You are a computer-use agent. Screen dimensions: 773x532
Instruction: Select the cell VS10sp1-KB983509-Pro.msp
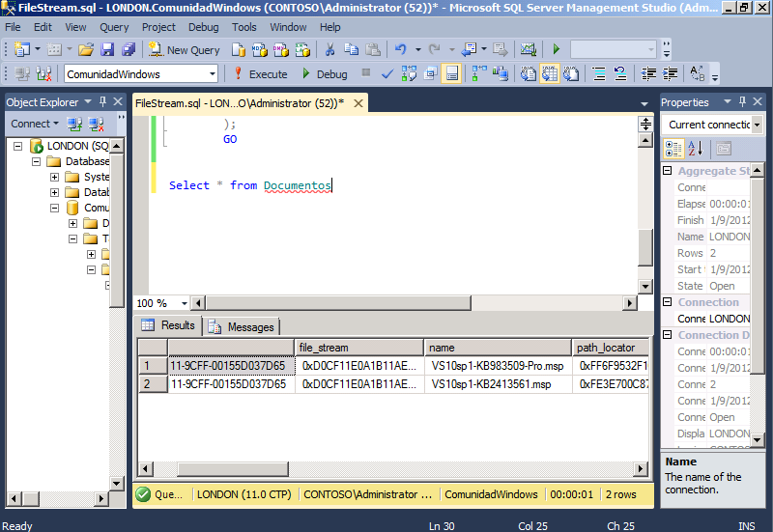tap(498, 366)
